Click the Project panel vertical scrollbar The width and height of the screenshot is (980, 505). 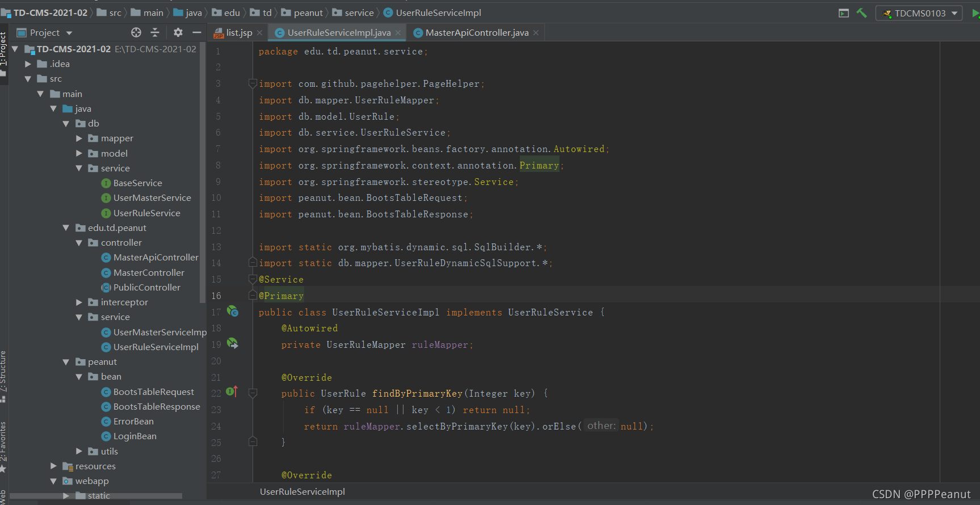click(203, 172)
